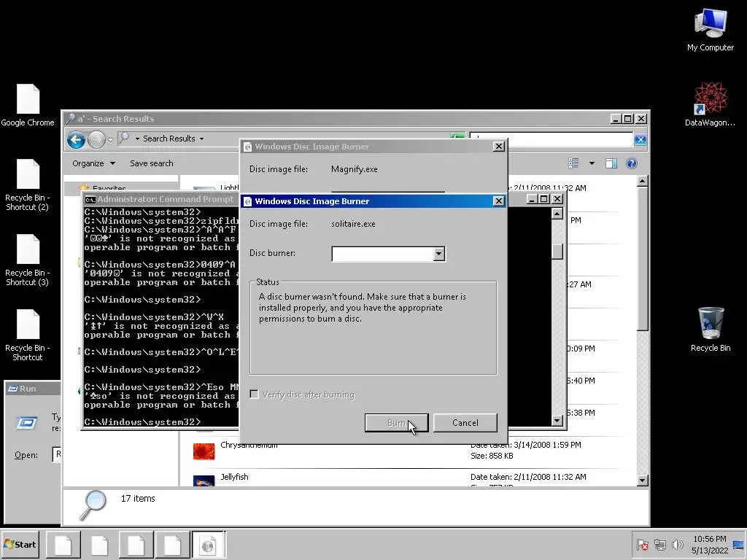
Task: Open the Help icon in Explorer toolbar
Action: (631, 163)
